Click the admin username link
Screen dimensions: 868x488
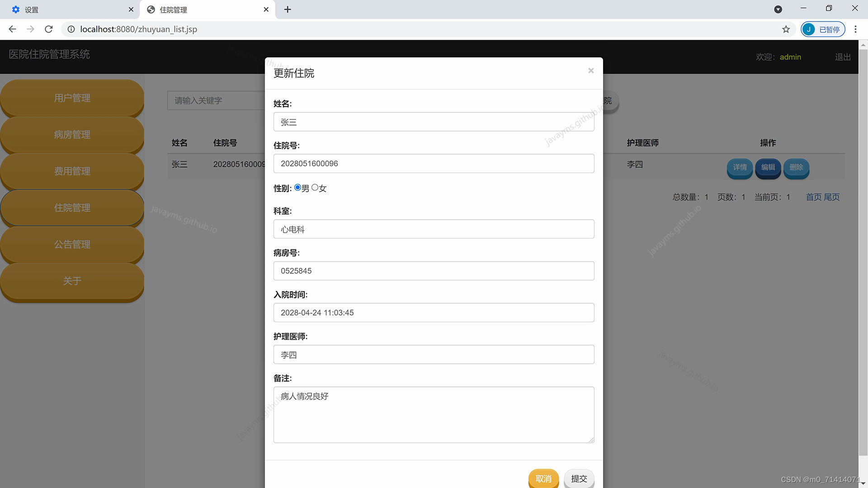790,57
